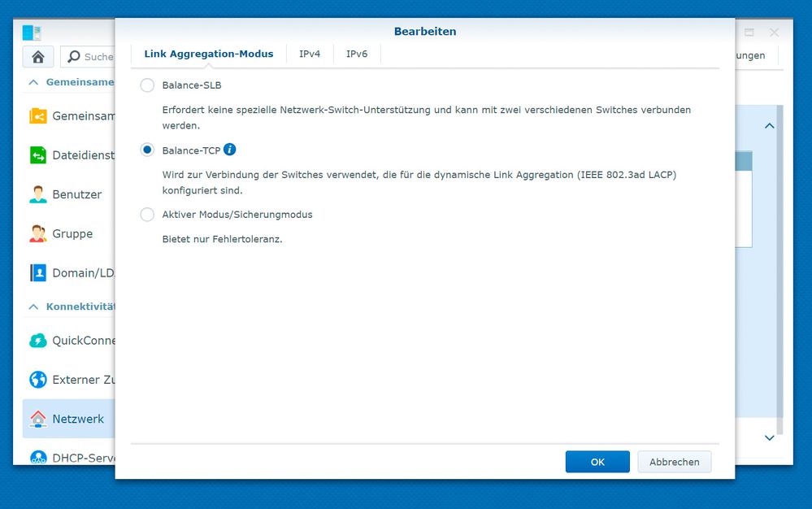Screen dimensions: 812x509
Task: Select the Balance-SLB radio button
Action: pos(147,85)
